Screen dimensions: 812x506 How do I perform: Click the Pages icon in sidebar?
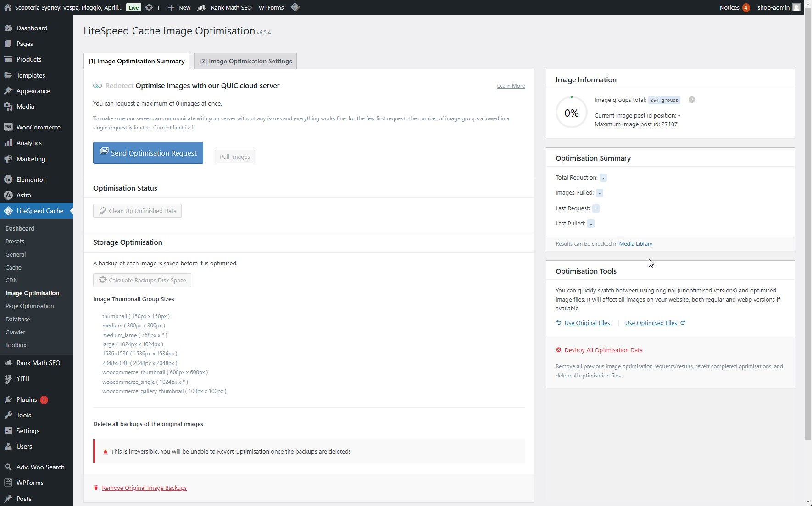[x=8, y=44]
